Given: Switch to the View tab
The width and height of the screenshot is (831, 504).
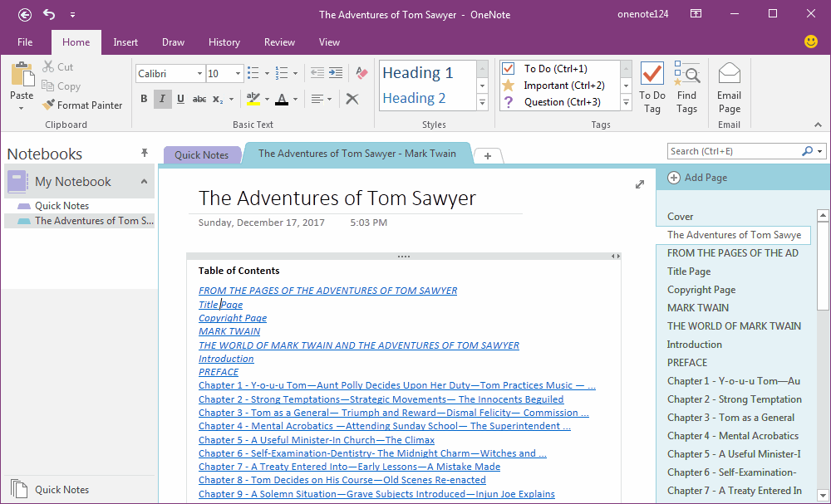Looking at the screenshot, I should 330,42.
